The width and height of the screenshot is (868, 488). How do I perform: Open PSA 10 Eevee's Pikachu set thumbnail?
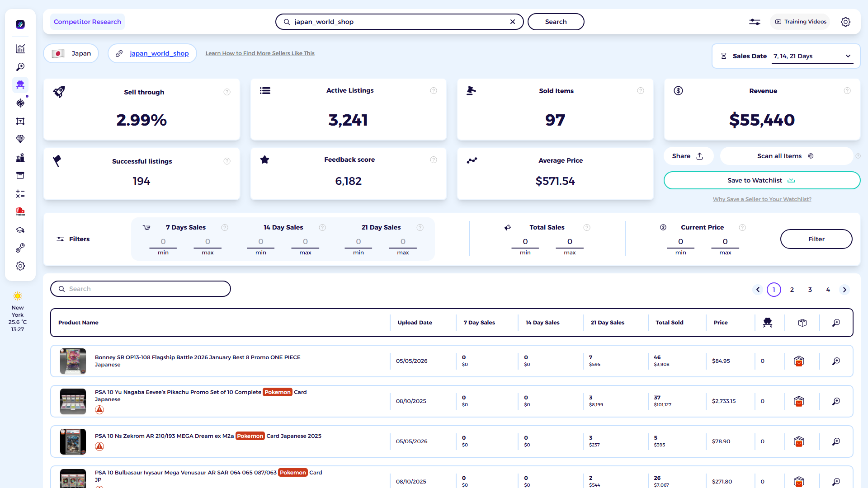pos(73,401)
